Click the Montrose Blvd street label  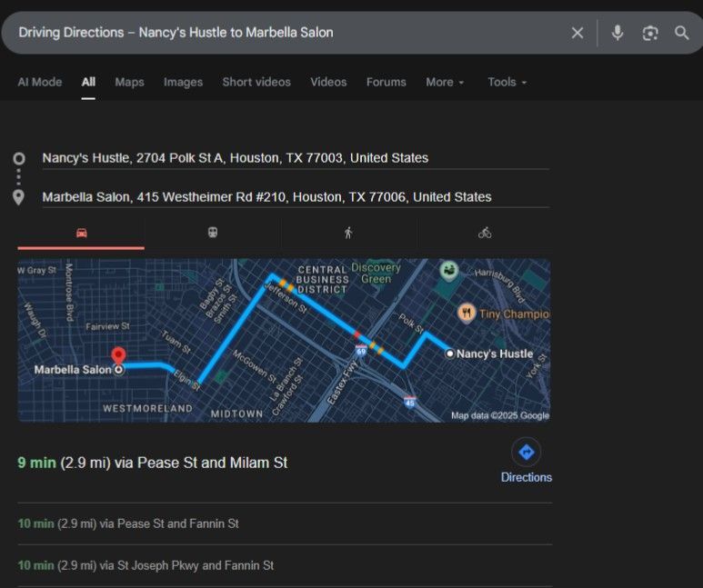pyautogui.click(x=69, y=293)
